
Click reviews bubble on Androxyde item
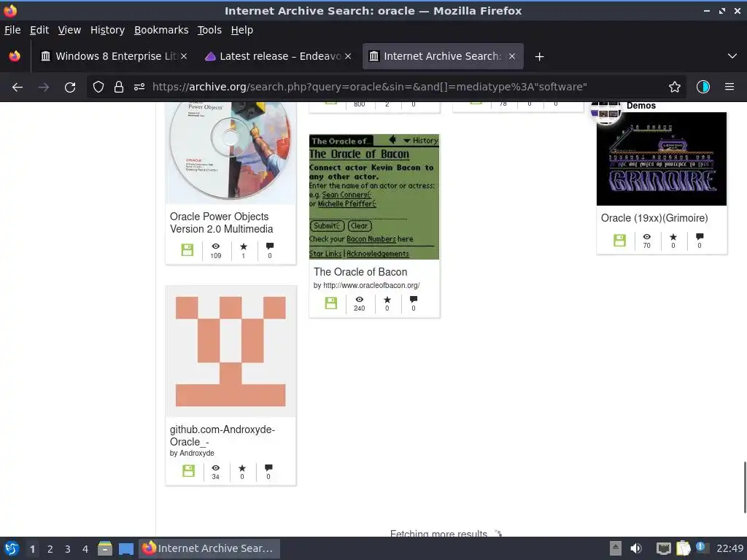[x=268, y=467]
